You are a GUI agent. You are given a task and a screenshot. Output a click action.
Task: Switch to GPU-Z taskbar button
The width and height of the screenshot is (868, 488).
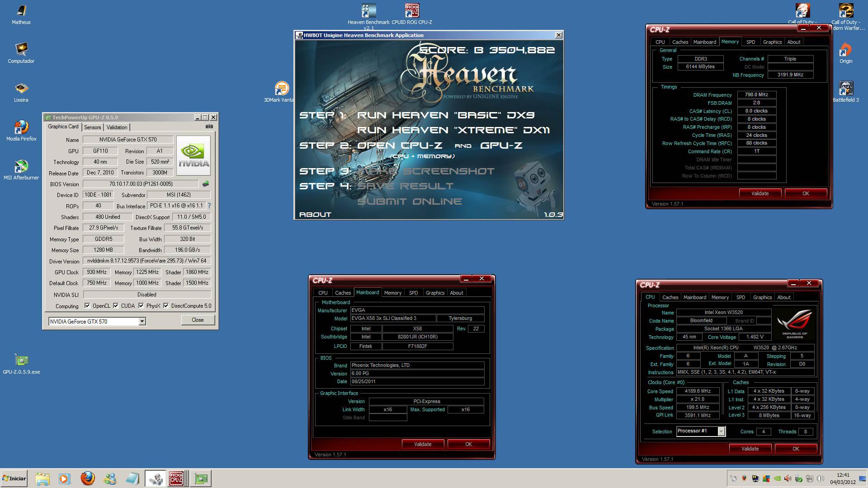point(200,479)
